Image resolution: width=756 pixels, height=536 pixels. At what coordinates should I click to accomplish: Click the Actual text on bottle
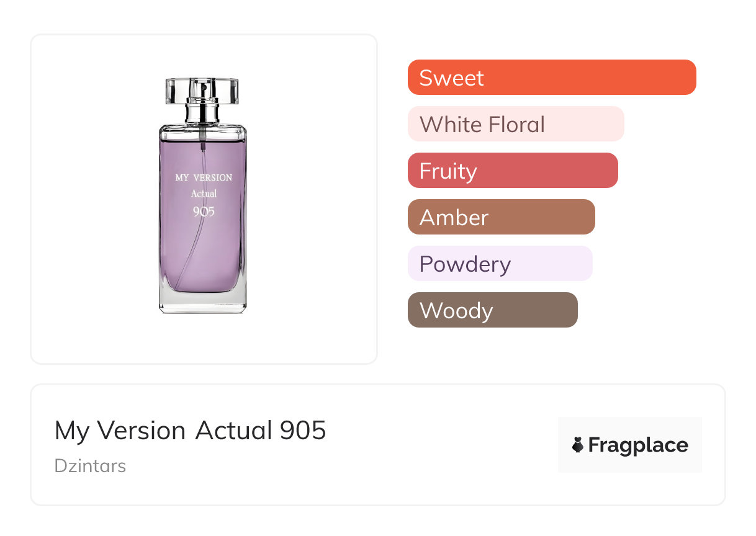coord(204,194)
